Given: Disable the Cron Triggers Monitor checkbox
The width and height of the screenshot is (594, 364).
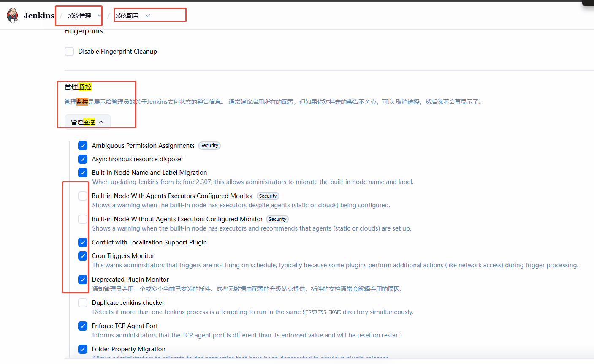Looking at the screenshot, I should (x=83, y=256).
